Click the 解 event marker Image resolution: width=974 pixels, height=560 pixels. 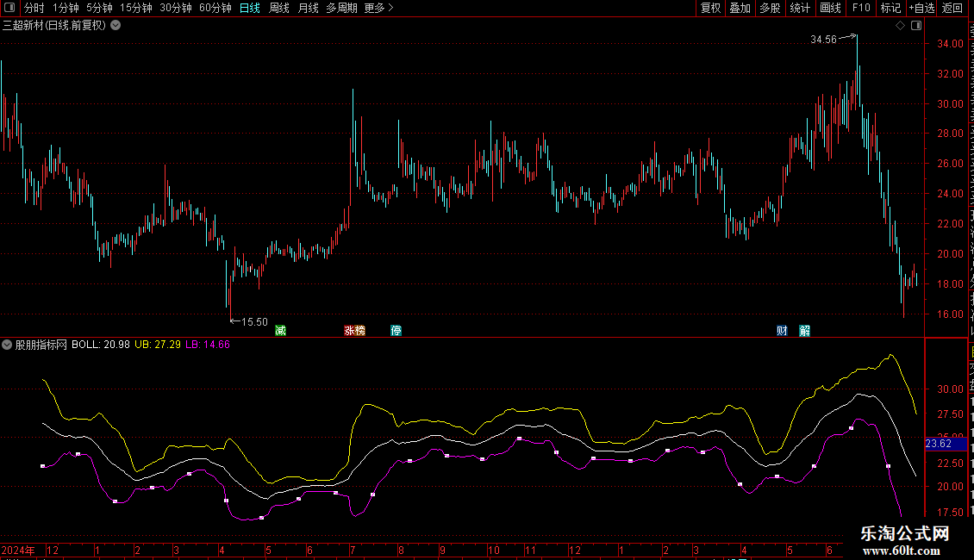click(804, 330)
